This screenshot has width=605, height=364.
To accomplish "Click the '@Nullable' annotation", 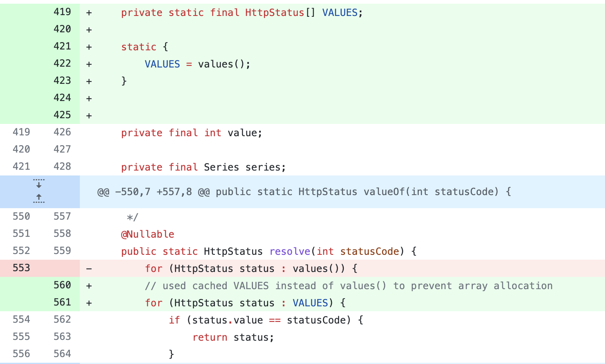I will pyautogui.click(x=148, y=234).
